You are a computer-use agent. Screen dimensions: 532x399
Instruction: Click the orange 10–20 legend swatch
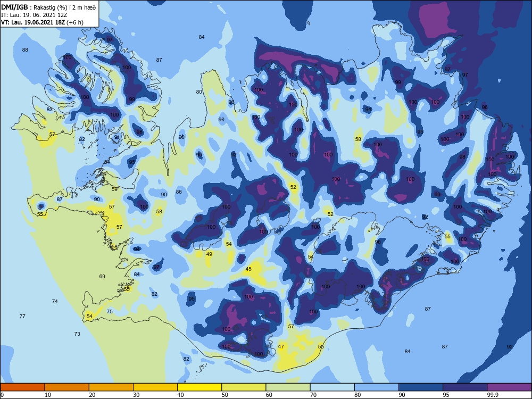[67, 387]
